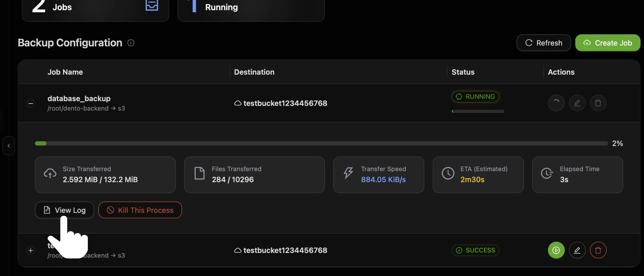Screen dimensions: 644x276
Task: Delete the second job with red trash icon
Action: 598,250
